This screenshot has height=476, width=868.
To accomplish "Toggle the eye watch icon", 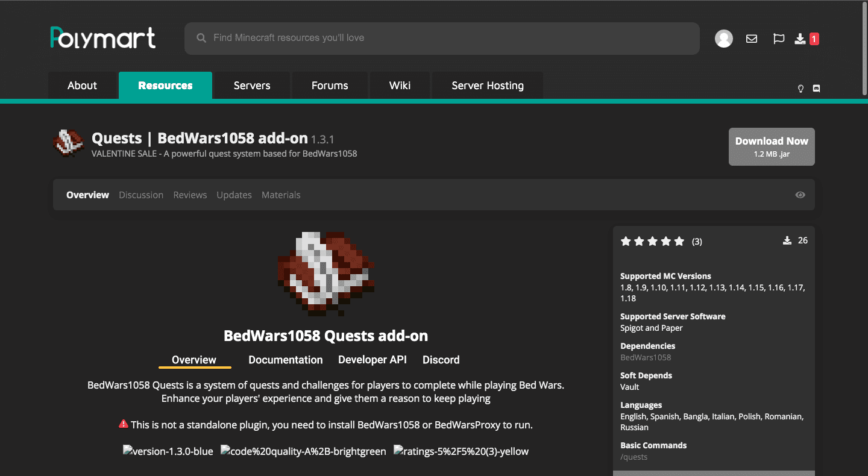I will (x=800, y=195).
